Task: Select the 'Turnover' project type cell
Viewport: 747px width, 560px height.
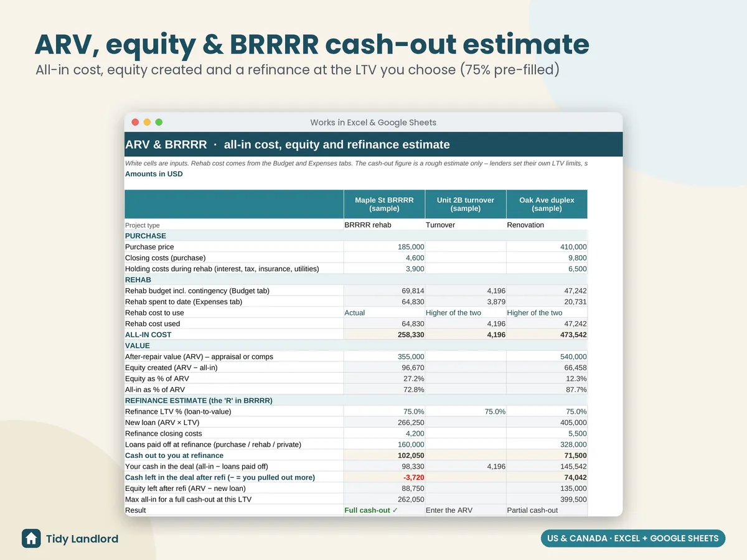Action: pyautogui.click(x=466, y=225)
